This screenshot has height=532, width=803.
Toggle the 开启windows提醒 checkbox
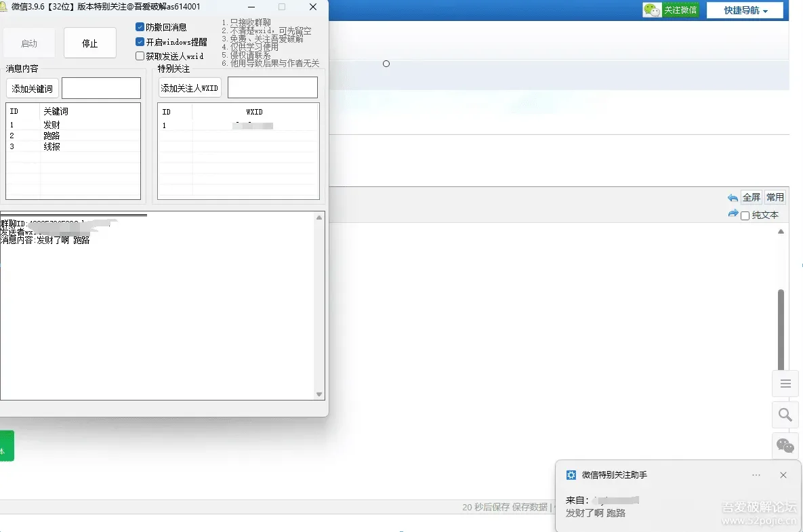pyautogui.click(x=140, y=41)
